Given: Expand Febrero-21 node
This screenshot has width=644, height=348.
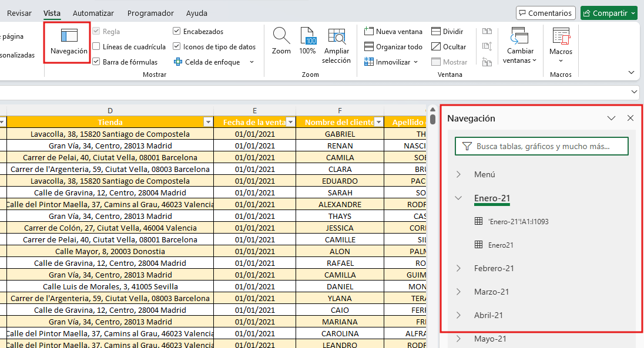Looking at the screenshot, I should click(459, 268).
